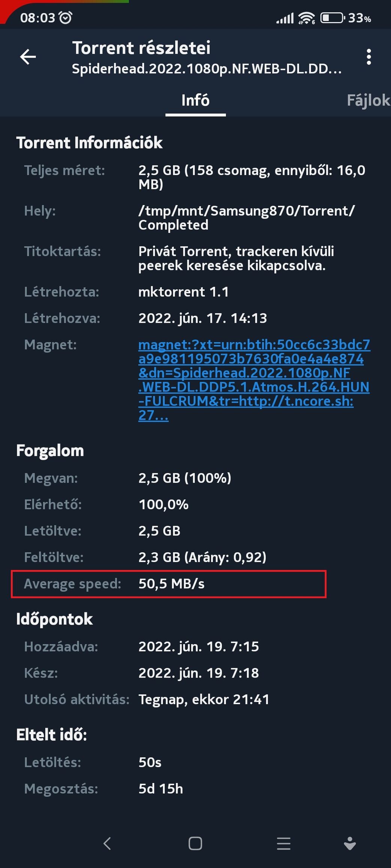Screen dimensions: 391x868
Task: Switch to the Fájlok tab
Action: click(x=368, y=100)
